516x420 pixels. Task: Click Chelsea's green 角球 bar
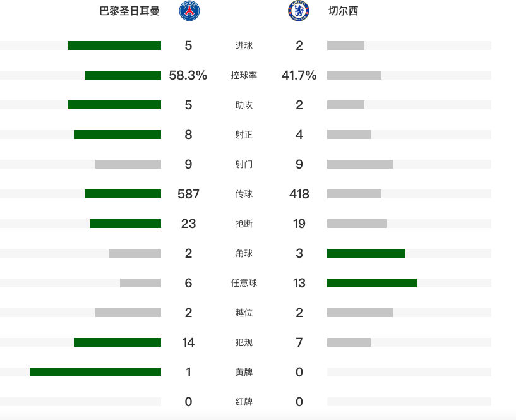[366, 253]
